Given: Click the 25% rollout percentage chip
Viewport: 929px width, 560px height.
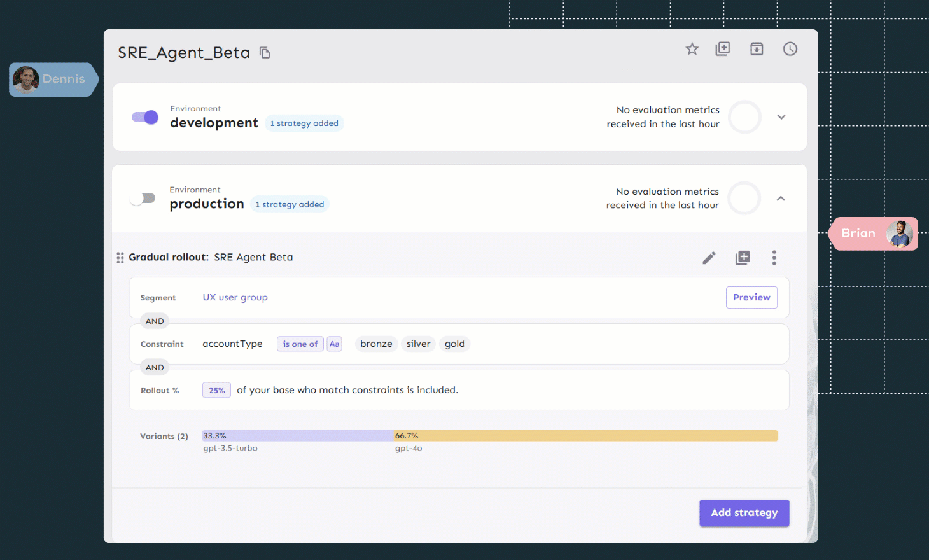Looking at the screenshot, I should tap(216, 390).
